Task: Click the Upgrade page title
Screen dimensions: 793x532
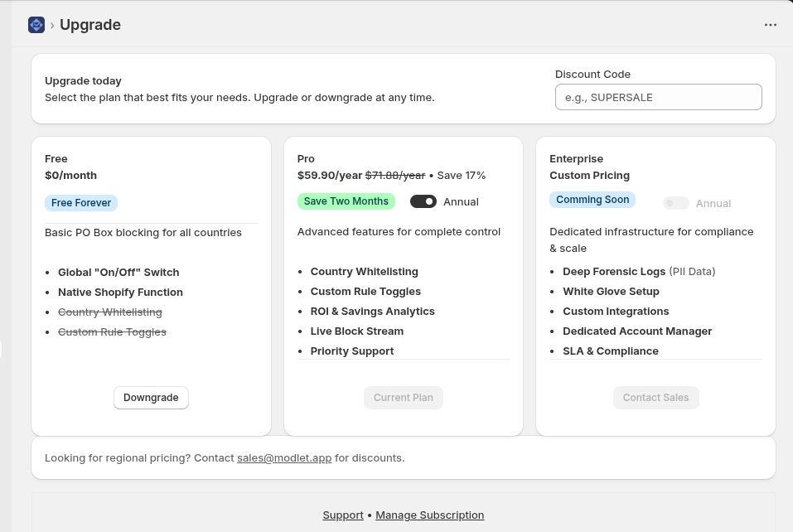Action: (x=89, y=25)
